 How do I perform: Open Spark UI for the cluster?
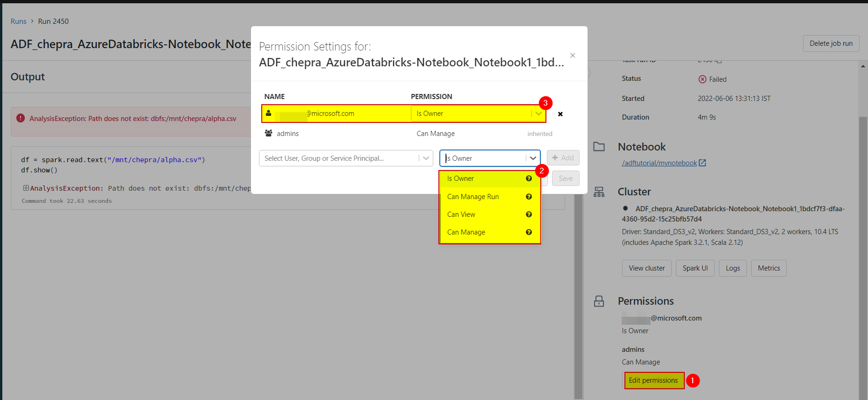click(695, 268)
